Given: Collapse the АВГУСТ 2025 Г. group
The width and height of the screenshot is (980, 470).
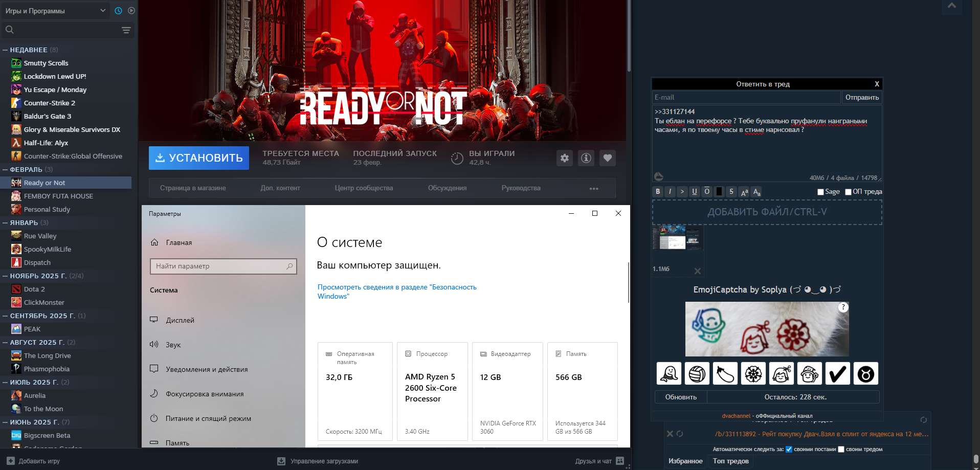Looking at the screenshot, I should click(5, 343).
